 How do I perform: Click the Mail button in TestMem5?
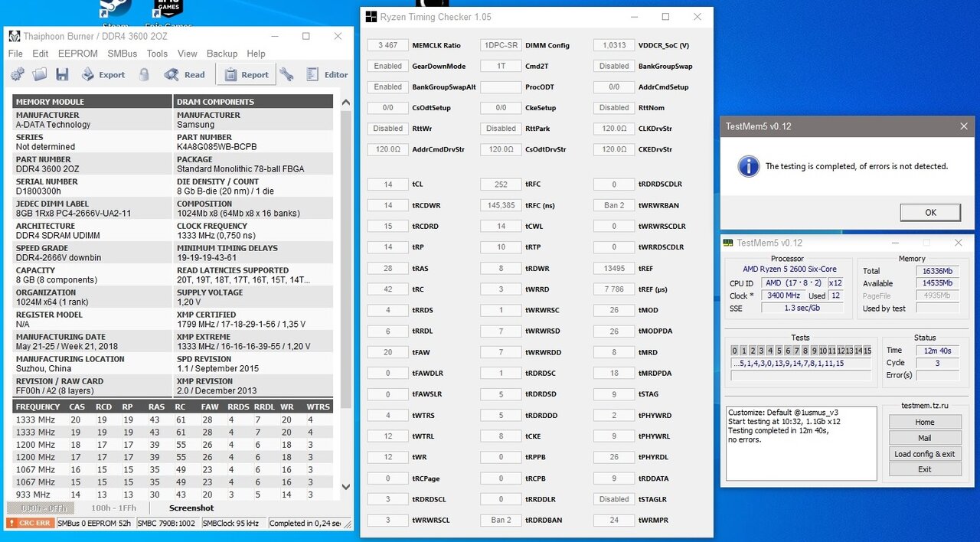925,438
